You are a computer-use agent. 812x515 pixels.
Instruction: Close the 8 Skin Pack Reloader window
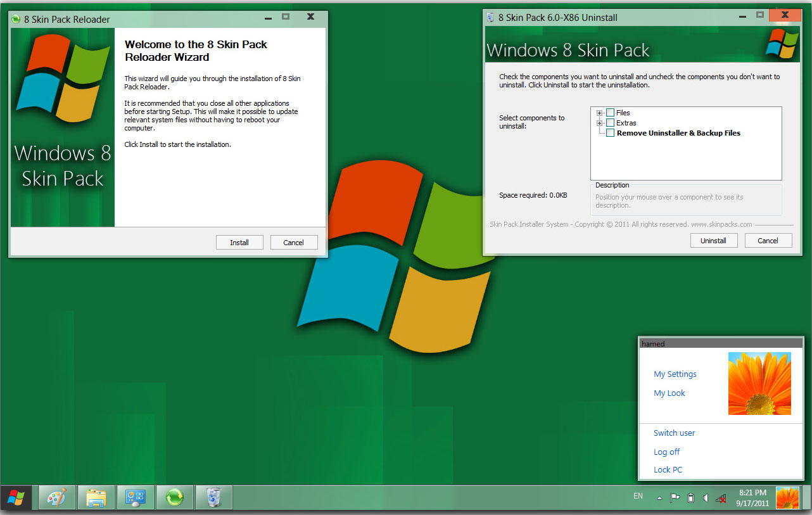pyautogui.click(x=310, y=17)
